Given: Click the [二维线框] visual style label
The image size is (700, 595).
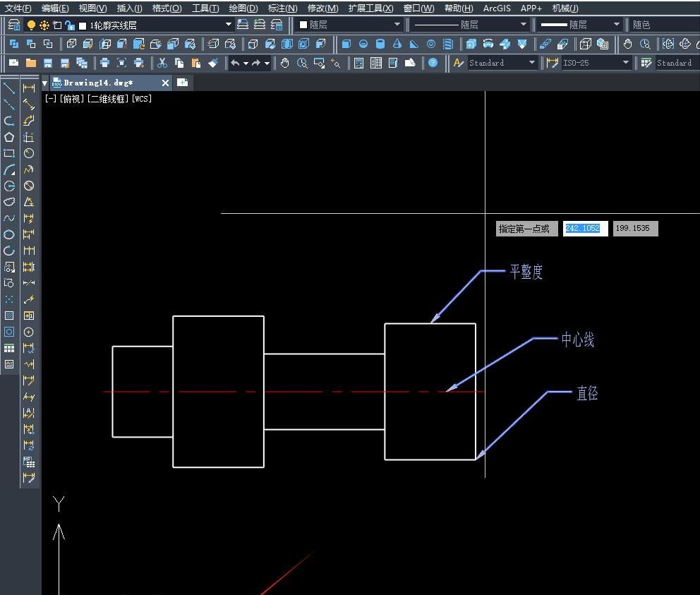Looking at the screenshot, I should (x=109, y=99).
